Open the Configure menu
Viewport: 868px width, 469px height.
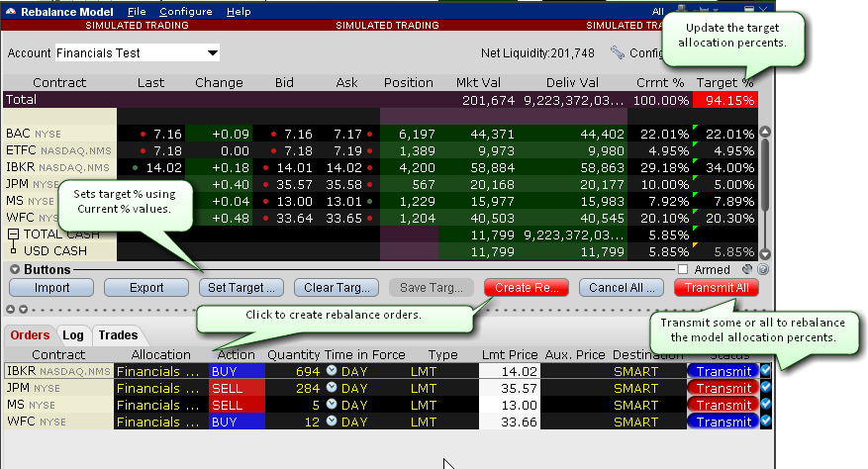pyautogui.click(x=185, y=11)
